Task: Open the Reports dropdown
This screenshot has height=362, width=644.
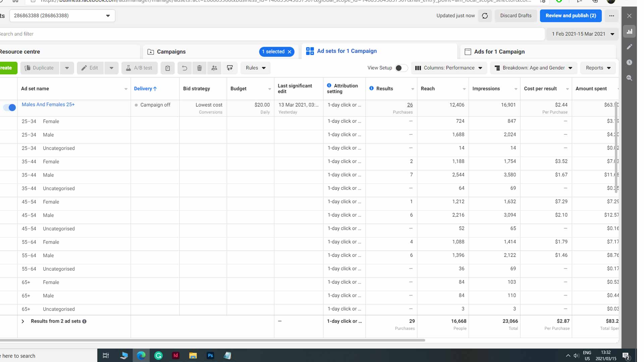Action: [598, 68]
